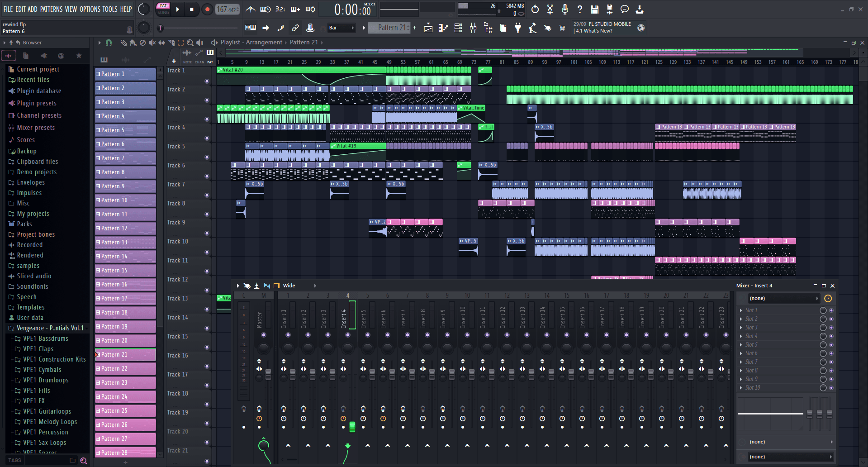Open the Bar snap dropdown
This screenshot has height=467, width=868.
point(341,28)
